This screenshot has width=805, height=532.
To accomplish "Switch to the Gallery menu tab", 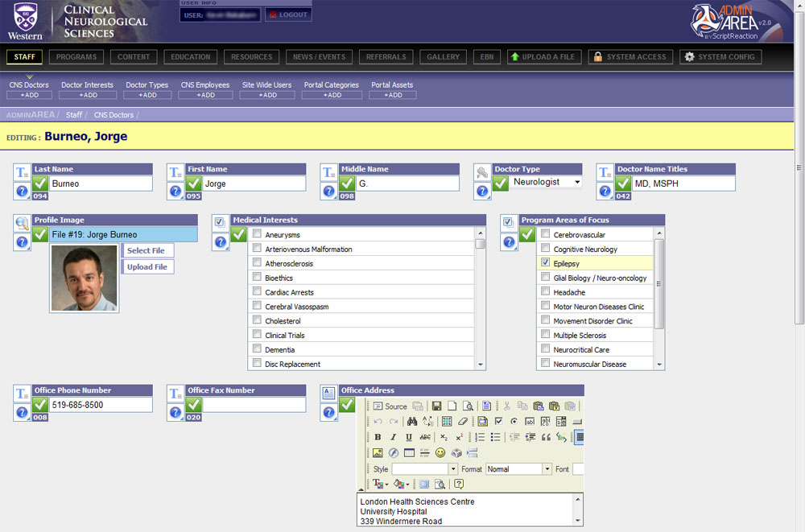I will coord(443,57).
